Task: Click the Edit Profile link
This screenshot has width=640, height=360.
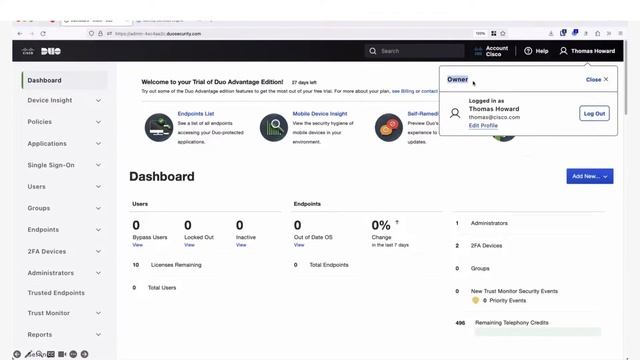Action: (483, 126)
